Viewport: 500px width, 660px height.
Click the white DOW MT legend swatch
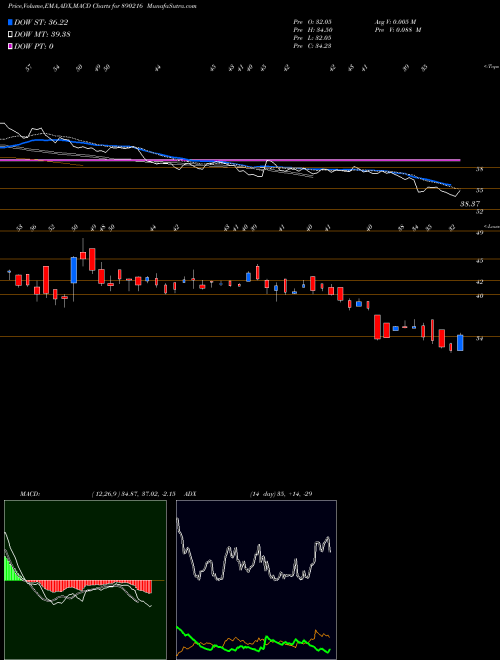tap(11, 34)
